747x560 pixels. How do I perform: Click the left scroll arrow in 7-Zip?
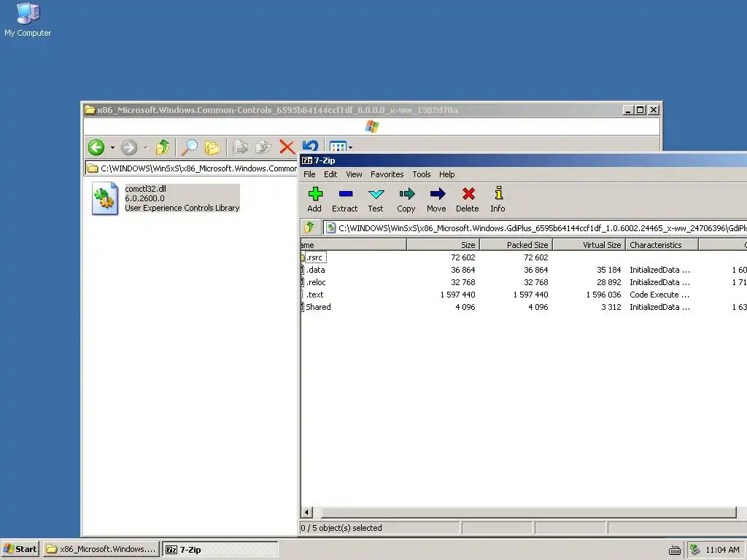(307, 513)
